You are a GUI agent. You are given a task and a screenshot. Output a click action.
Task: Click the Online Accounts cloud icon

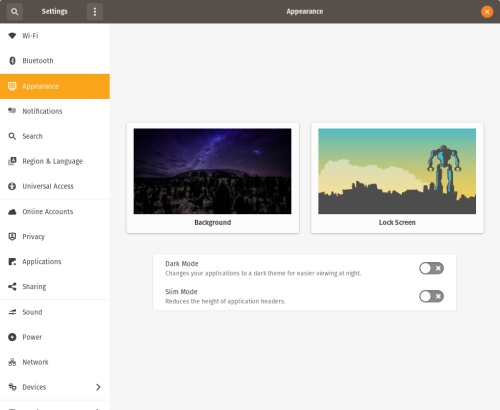[12, 212]
